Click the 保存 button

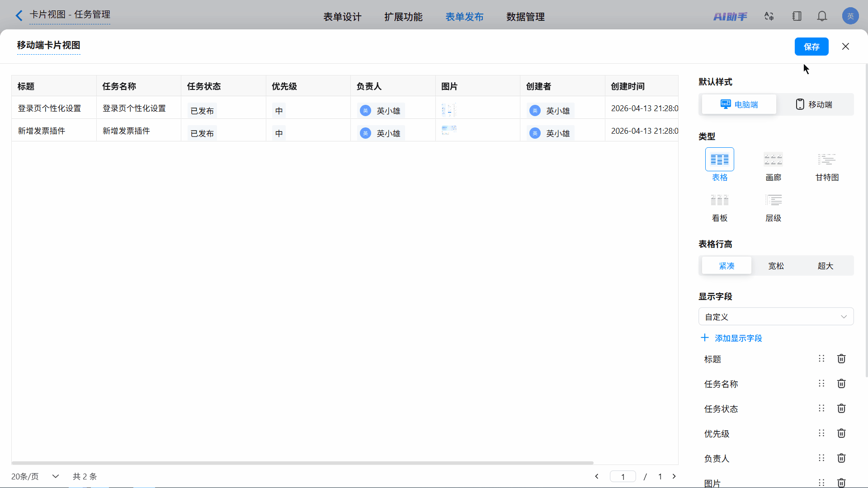811,47
